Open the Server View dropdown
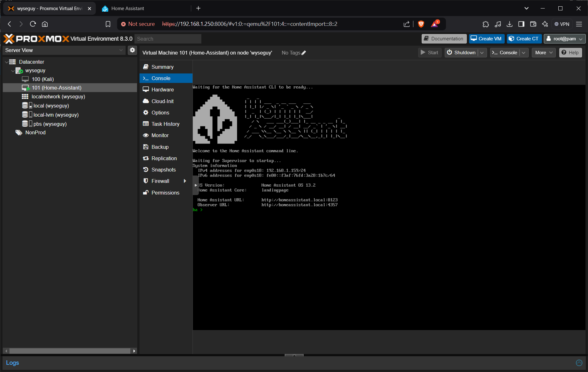588x372 pixels. point(64,50)
